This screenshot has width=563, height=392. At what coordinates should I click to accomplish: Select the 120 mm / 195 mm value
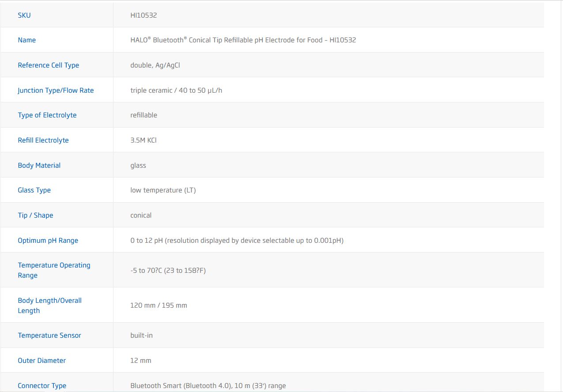click(x=159, y=305)
